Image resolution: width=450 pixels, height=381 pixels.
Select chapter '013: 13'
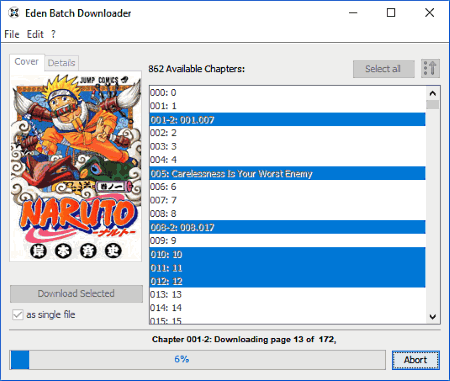[288, 294]
